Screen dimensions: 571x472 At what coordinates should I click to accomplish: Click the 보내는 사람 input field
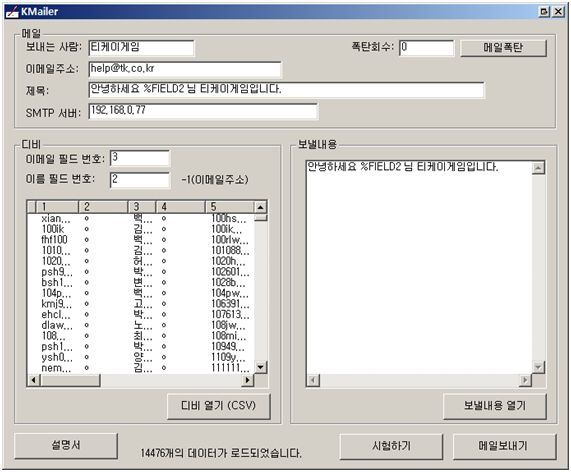[x=141, y=48]
